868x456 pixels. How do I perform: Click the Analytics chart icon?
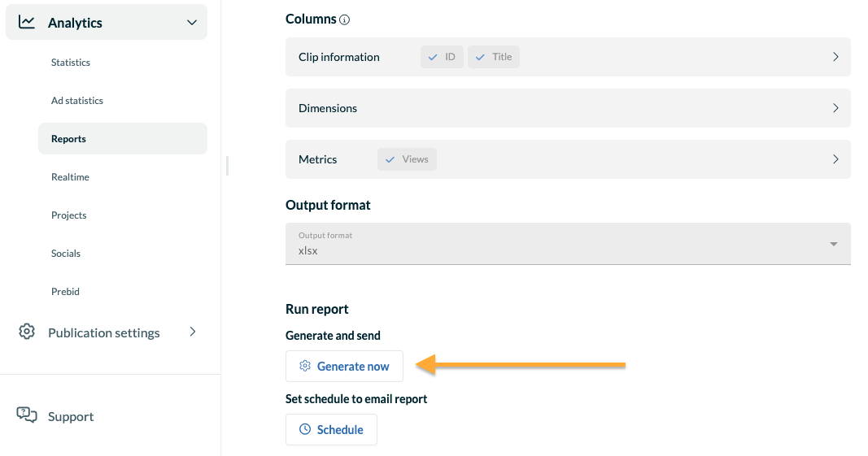click(27, 22)
